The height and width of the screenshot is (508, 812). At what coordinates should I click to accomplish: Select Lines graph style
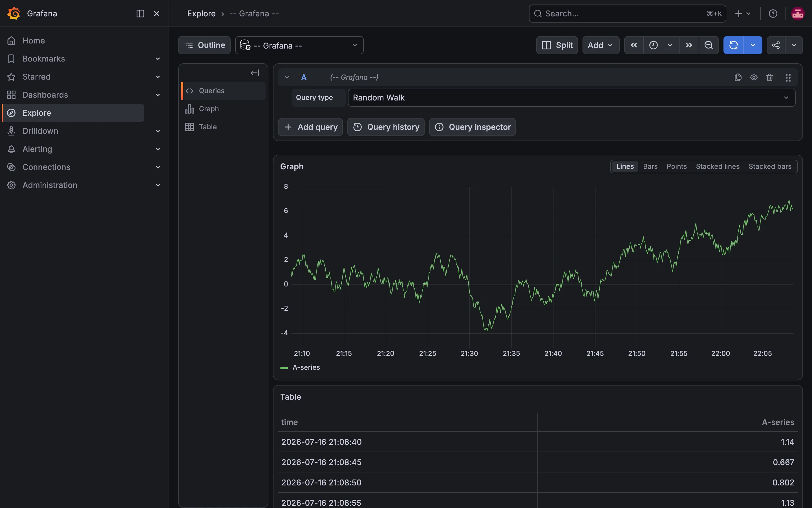[625, 166]
